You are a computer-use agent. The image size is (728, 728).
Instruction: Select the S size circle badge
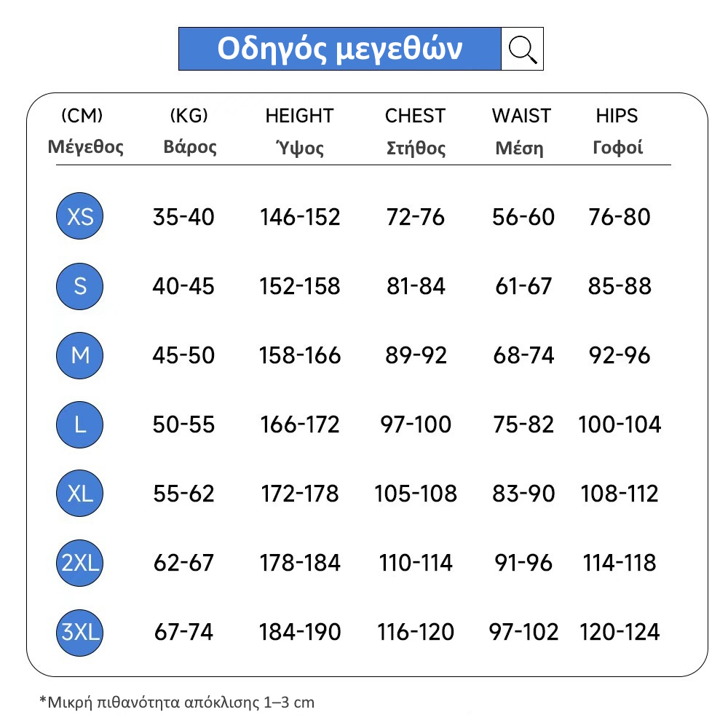click(x=80, y=286)
